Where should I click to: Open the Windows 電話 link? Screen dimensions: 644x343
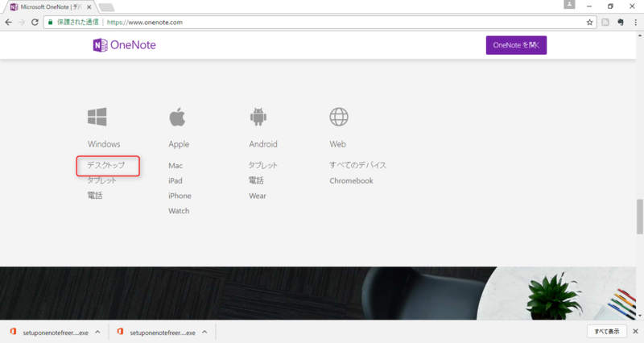pyautogui.click(x=95, y=196)
